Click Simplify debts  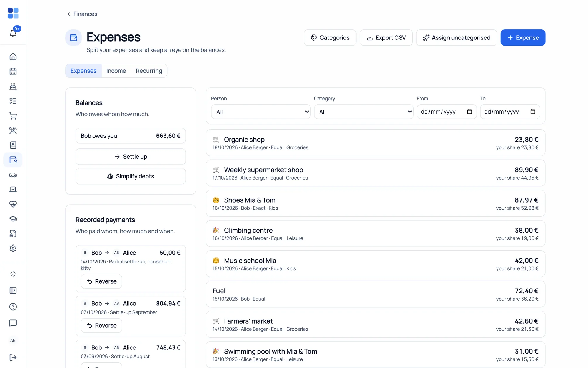click(x=131, y=176)
